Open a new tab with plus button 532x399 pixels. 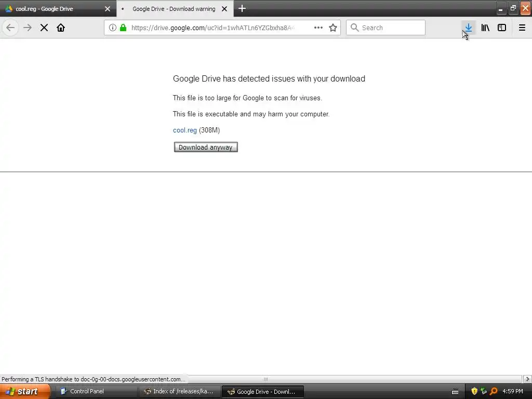pyautogui.click(x=242, y=8)
